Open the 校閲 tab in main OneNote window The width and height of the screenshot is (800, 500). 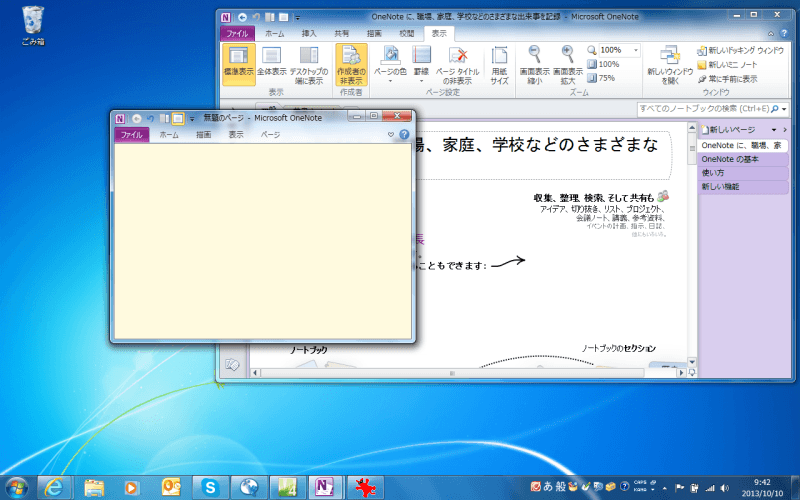(x=407, y=34)
